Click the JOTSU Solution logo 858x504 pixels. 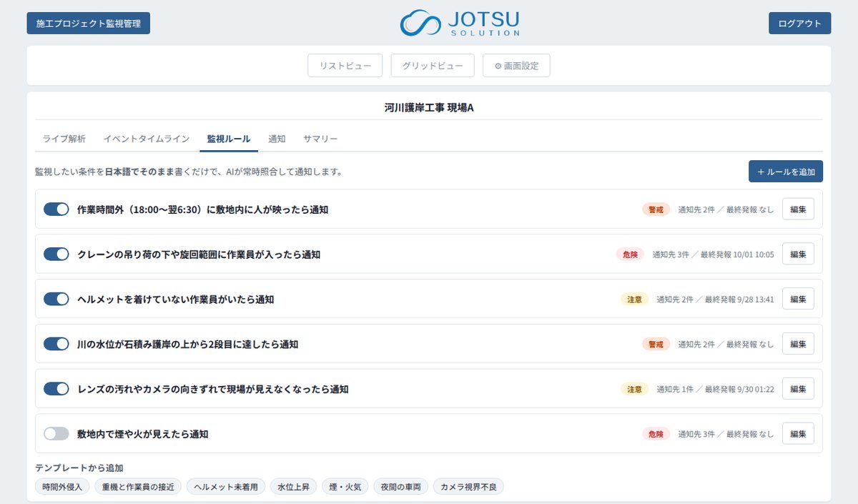click(460, 23)
